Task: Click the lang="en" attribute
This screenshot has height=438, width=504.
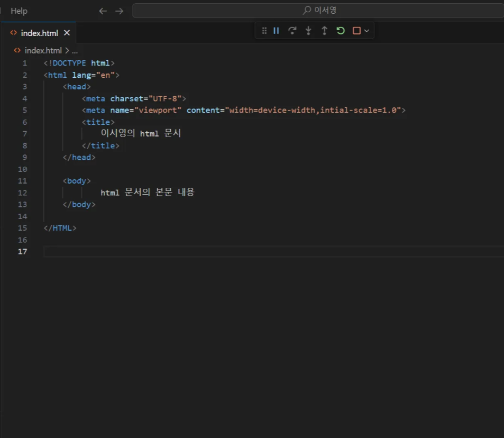Action: point(94,75)
